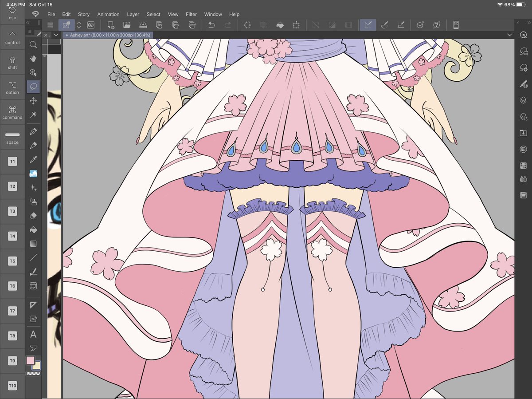Click the up-down arrows beside the edit icon

[x=78, y=25]
